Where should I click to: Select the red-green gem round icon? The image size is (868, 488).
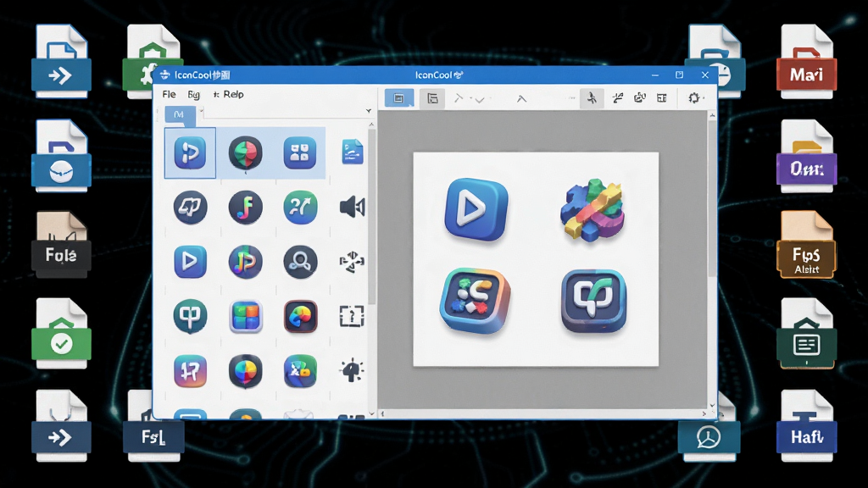245,152
